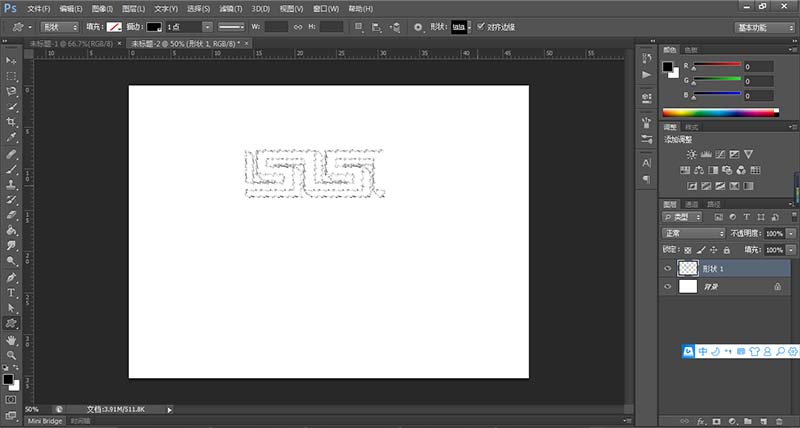Open workspace 基本功能 dropdown
800x428 pixels.
click(x=764, y=28)
